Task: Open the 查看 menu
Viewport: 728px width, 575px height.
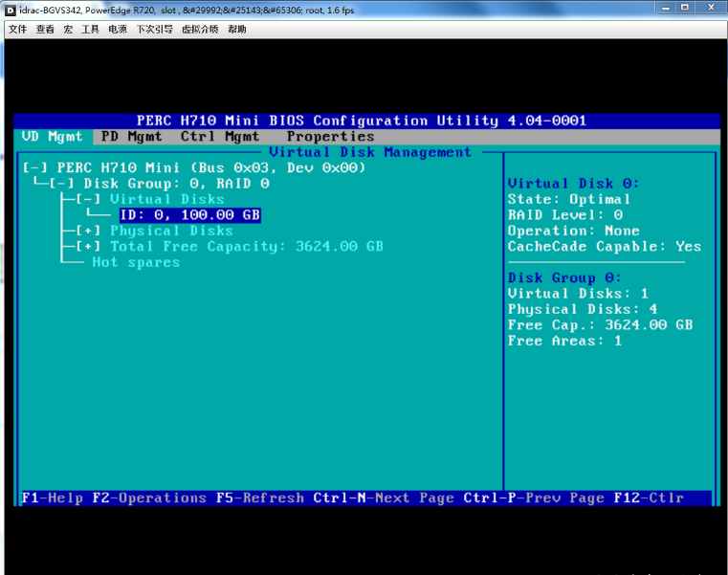Action: point(45,30)
